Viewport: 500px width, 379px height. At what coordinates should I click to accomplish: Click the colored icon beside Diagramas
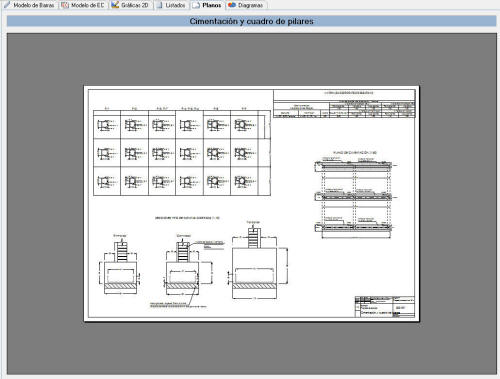(x=232, y=5)
